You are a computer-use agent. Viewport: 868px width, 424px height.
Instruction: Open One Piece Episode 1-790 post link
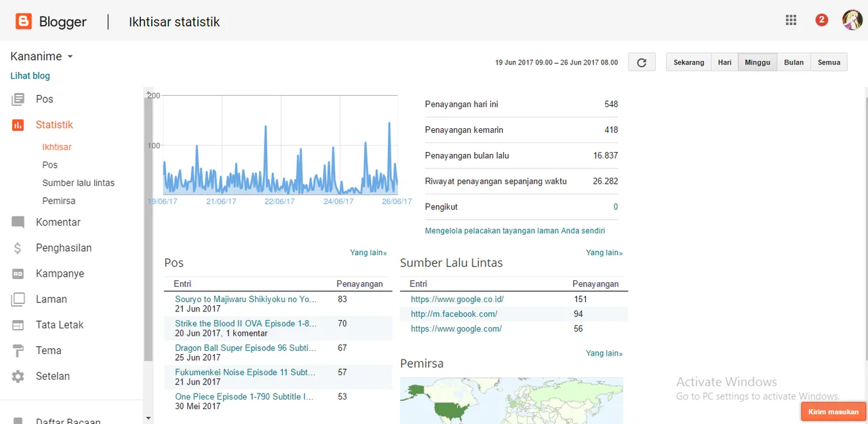pos(244,397)
